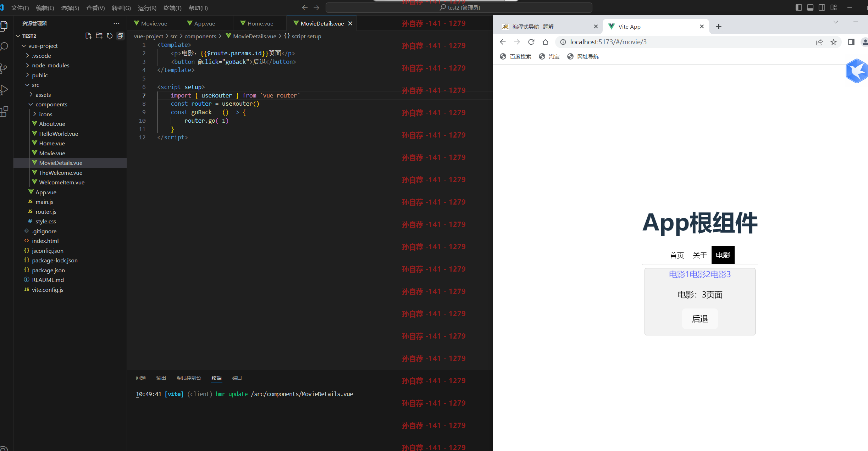
Task: Click New Folder icon in explorer header
Action: tap(99, 36)
